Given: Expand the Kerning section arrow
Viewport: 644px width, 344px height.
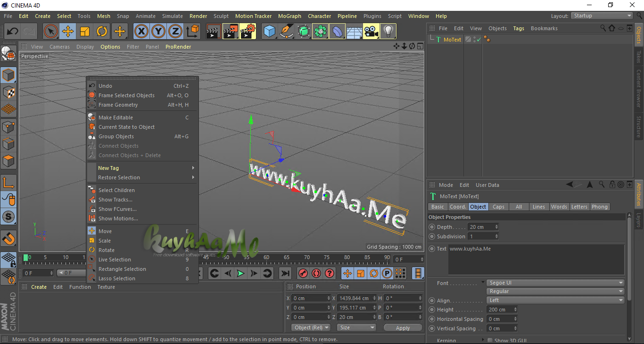Looking at the screenshot, I should click(x=483, y=340).
